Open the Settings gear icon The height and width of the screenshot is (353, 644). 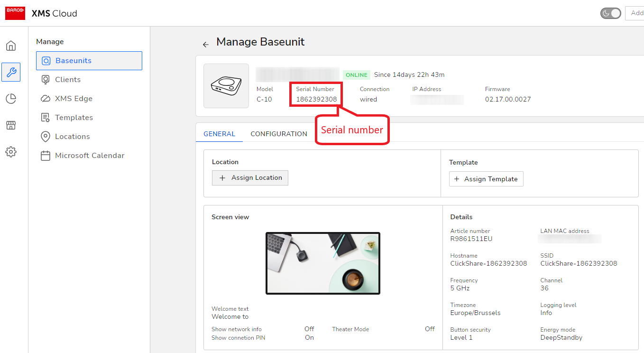click(11, 152)
